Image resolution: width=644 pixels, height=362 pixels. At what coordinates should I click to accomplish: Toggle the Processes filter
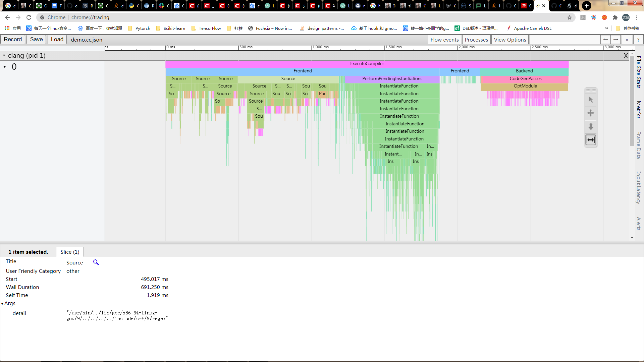[476, 40]
